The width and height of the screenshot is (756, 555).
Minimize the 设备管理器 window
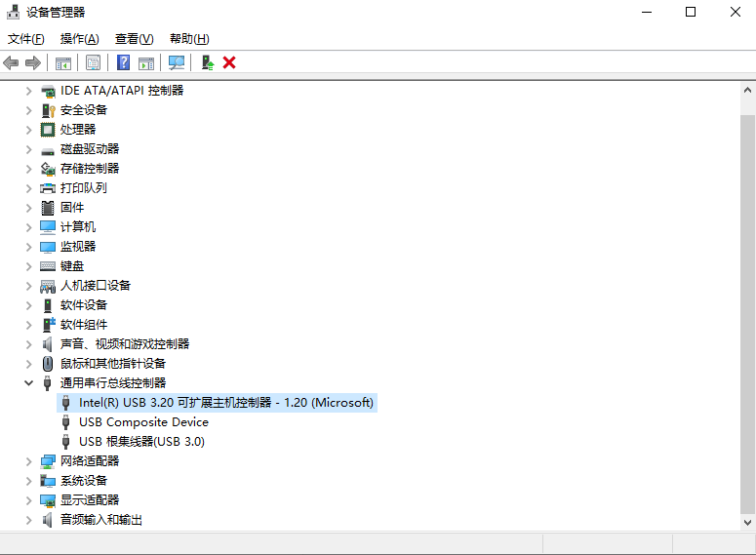point(647,12)
